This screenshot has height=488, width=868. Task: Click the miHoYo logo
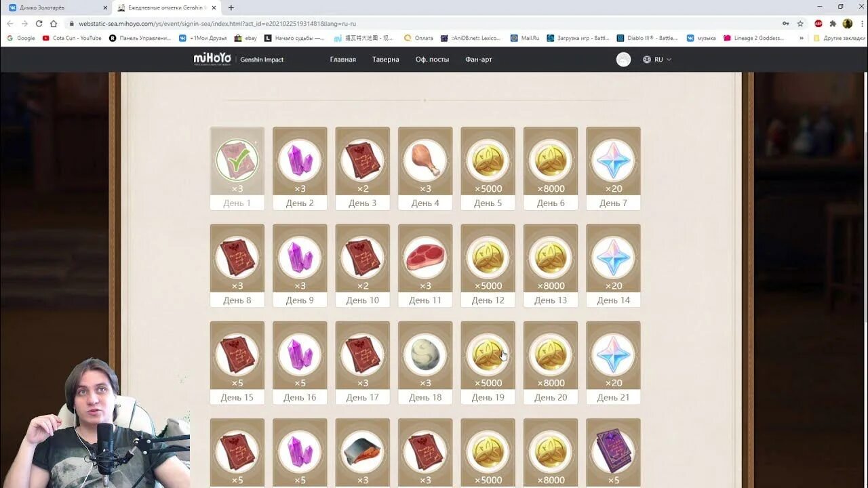212,59
